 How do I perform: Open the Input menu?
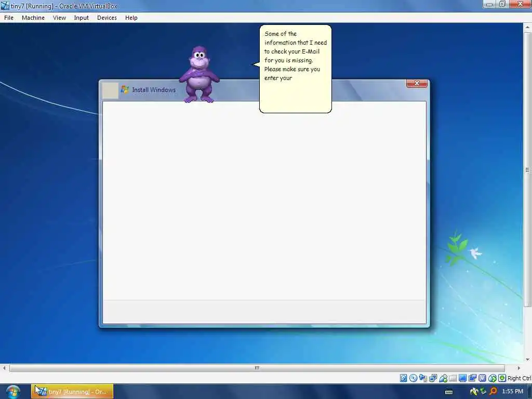tap(82, 18)
